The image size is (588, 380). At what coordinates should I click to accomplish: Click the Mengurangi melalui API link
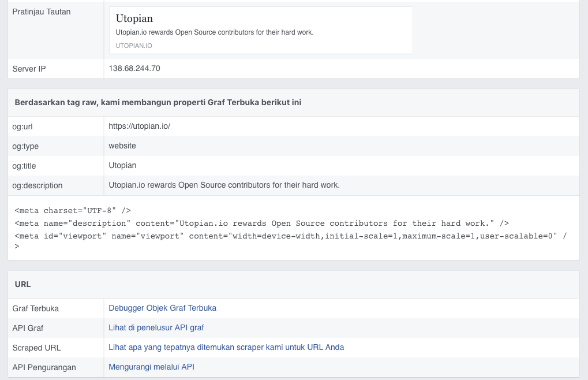click(151, 367)
